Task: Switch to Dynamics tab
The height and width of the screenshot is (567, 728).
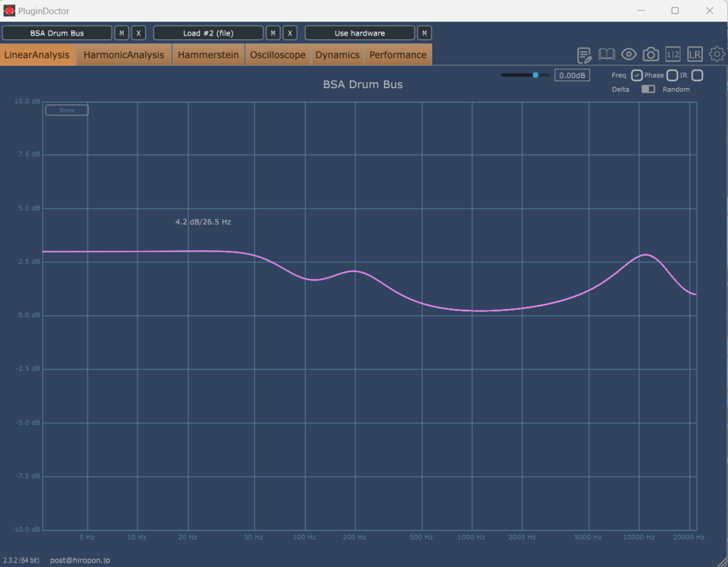Action: [338, 55]
